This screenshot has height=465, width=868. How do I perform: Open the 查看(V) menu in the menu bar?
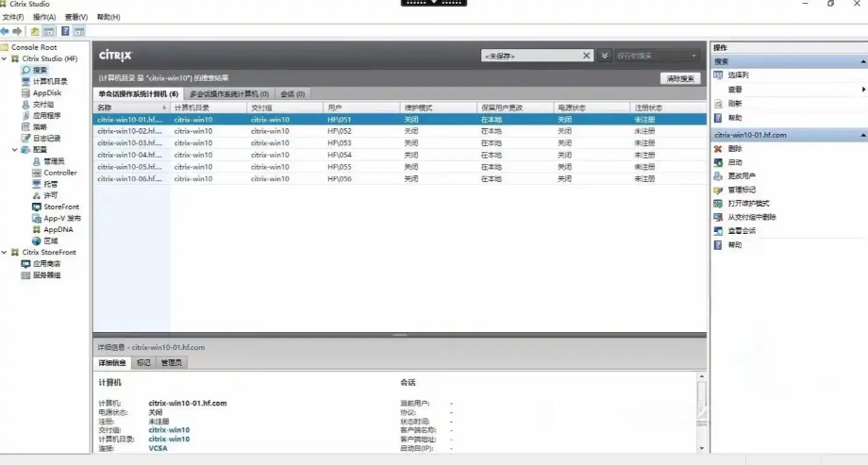(x=76, y=17)
